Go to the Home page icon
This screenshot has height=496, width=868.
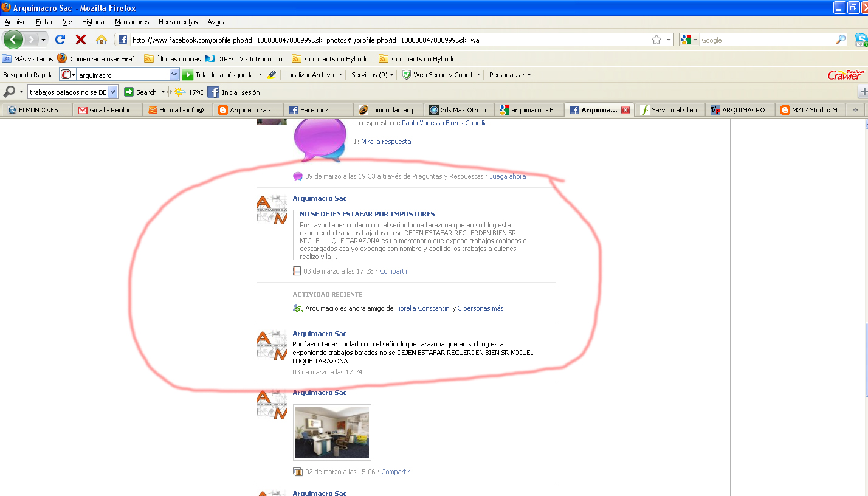point(102,40)
